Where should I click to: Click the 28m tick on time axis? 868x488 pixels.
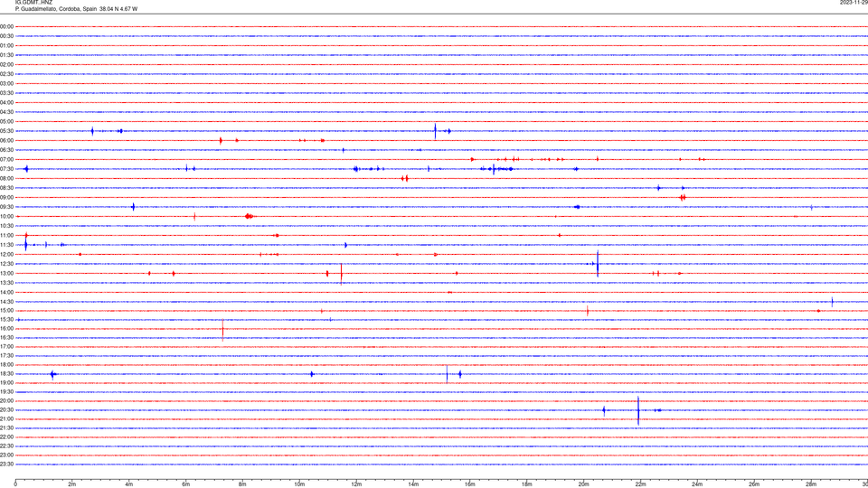(x=811, y=484)
